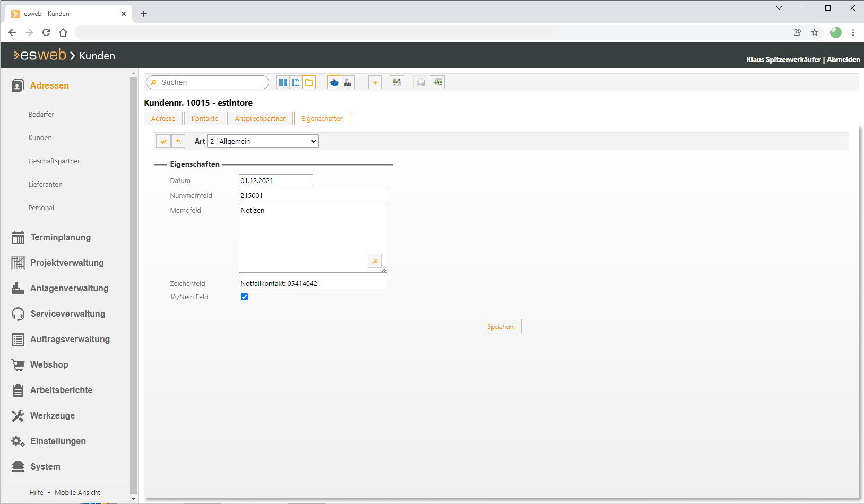Click the Webshop shopping cart icon
Viewport: 864px width, 504px height.
tap(18, 365)
